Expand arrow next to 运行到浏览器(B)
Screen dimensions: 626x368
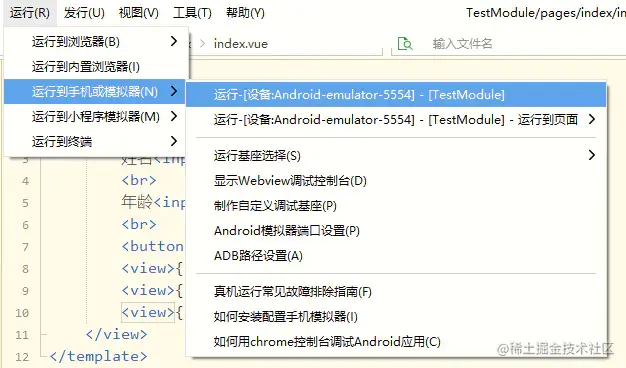click(174, 41)
